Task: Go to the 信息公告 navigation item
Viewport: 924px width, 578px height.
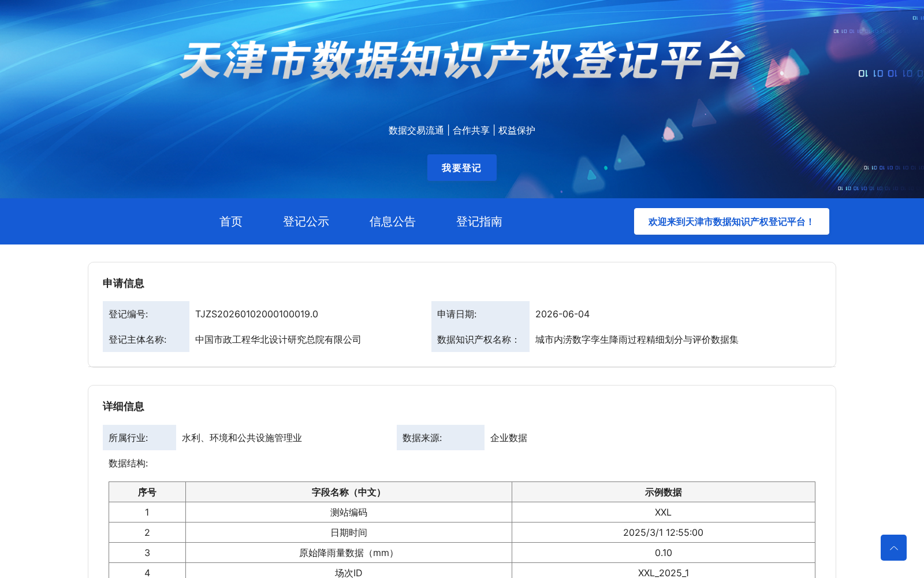Action: [393, 221]
